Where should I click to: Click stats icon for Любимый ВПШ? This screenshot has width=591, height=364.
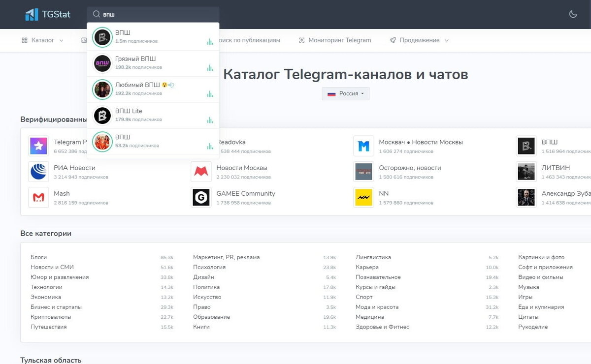tap(210, 94)
